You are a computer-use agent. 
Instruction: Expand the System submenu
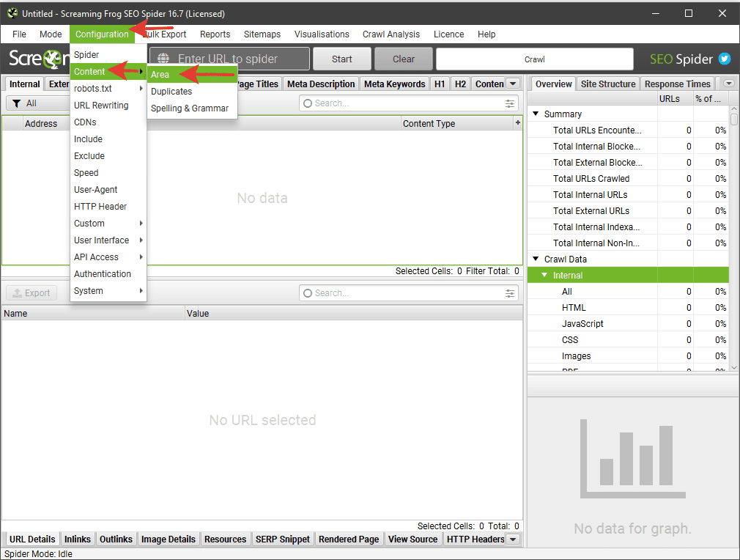[x=108, y=291]
